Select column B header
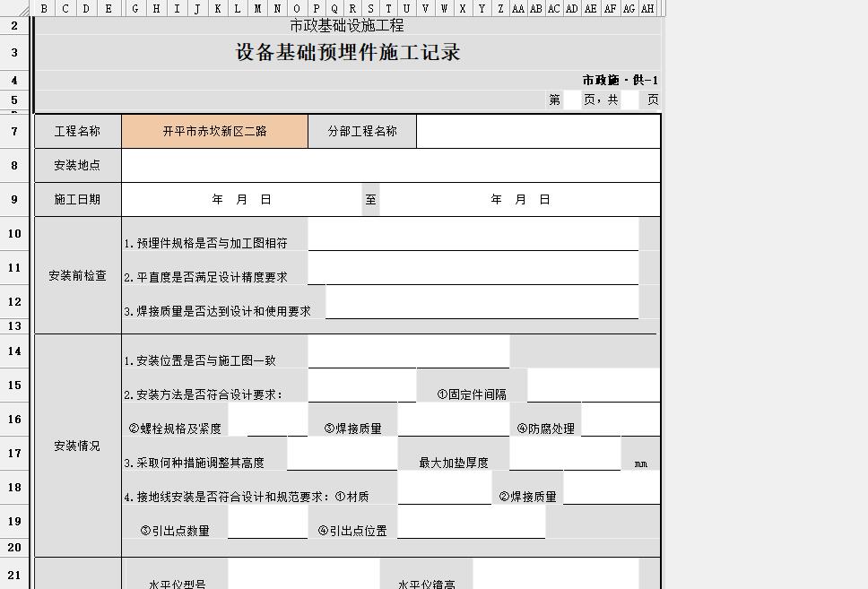Screen dimensions: 868x589 point(42,7)
